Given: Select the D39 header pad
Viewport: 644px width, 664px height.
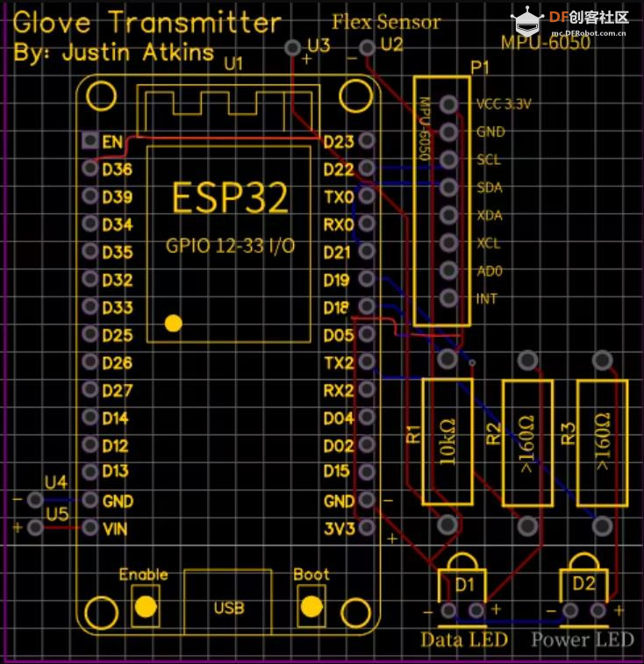Looking at the screenshot, I should (89, 196).
